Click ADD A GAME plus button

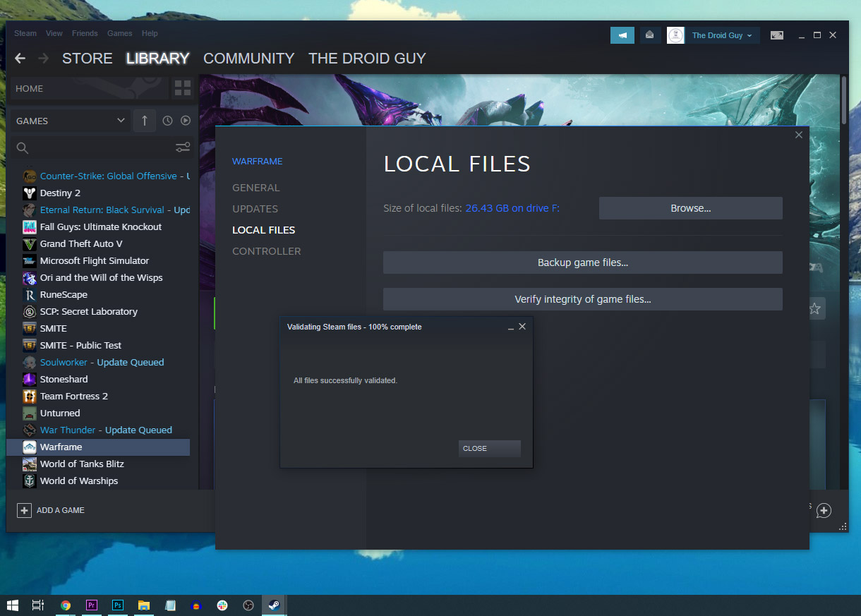25,510
